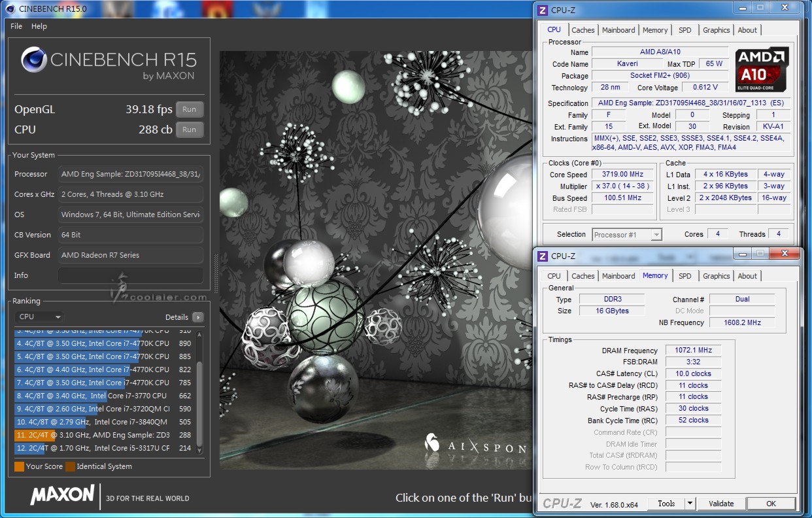Select the Memory tab in CPU-Z memory window
This screenshot has width=812, height=518.
click(x=655, y=275)
